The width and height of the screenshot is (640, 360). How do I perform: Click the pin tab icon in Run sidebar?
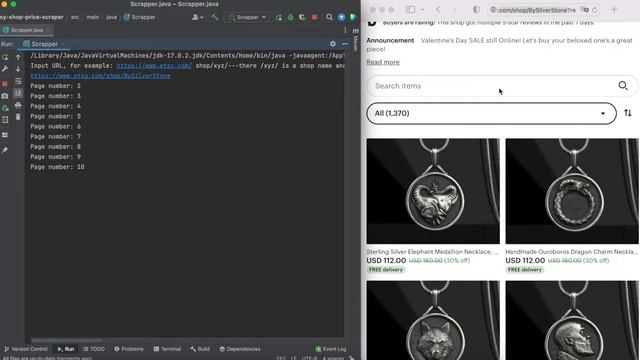[x=5, y=150]
